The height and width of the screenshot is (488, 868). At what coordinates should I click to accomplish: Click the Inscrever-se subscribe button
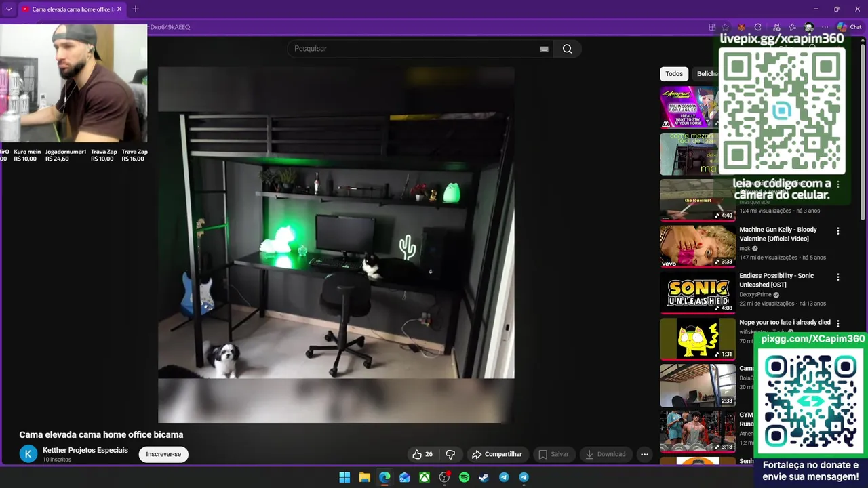click(163, 454)
